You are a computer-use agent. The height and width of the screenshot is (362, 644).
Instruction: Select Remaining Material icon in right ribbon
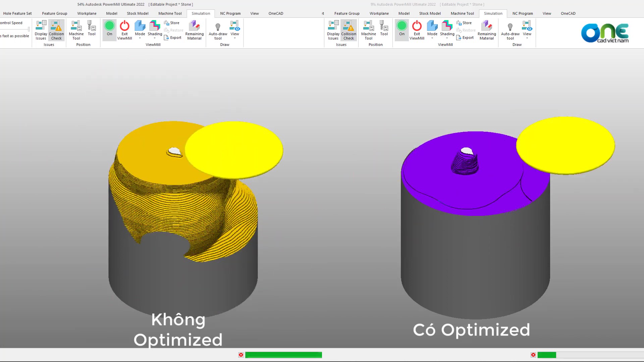[487, 30]
